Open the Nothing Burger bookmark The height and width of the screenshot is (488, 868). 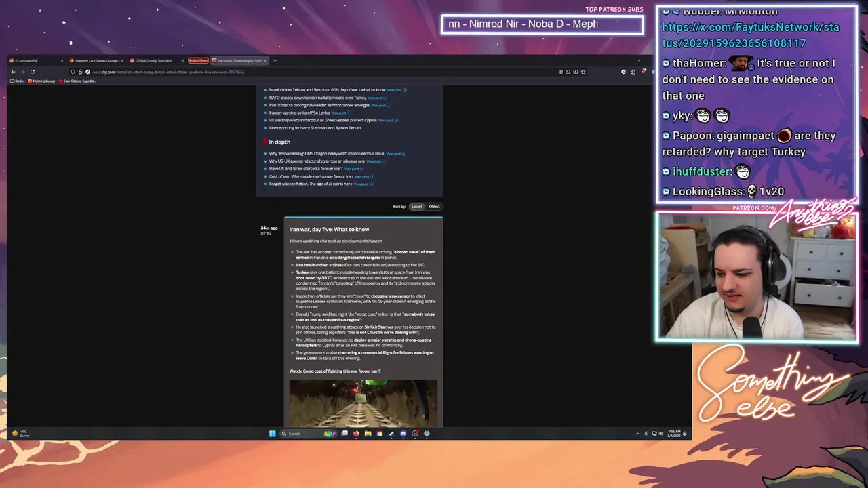pyautogui.click(x=41, y=81)
